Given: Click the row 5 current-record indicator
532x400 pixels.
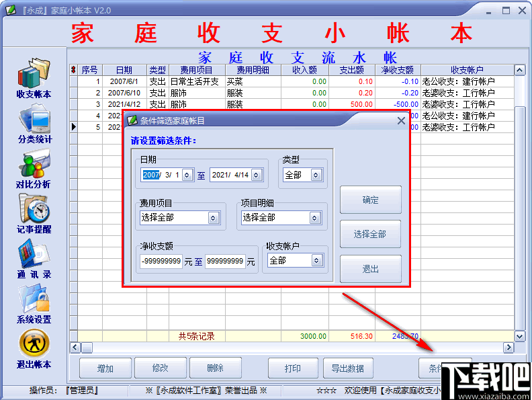Looking at the screenshot, I should pyautogui.click(x=74, y=127).
